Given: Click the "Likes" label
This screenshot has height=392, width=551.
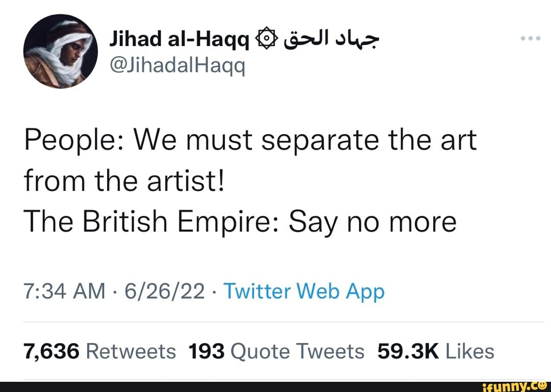Looking at the screenshot, I should [469, 351].
